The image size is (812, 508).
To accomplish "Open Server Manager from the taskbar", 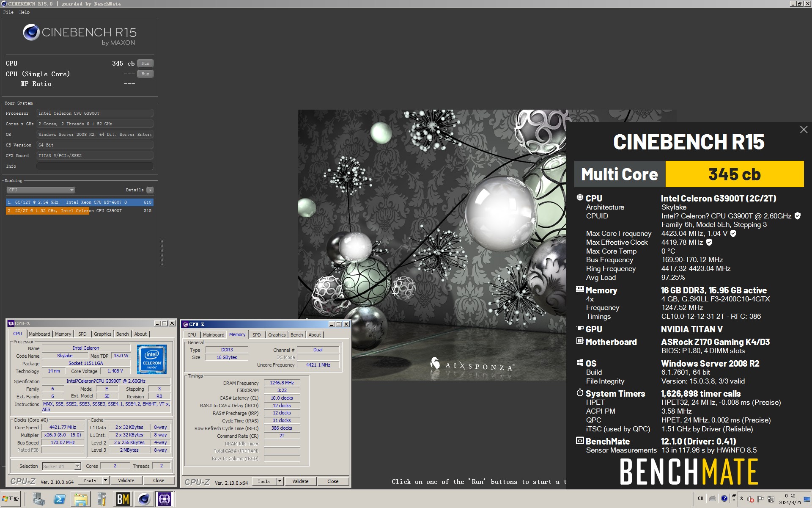I will pos(38,500).
